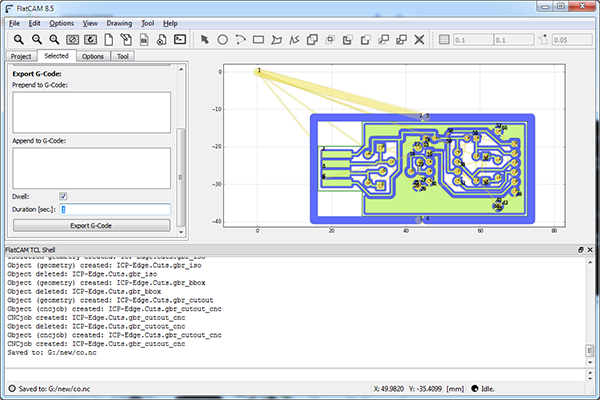Switch to the Tool tab

coord(122,56)
